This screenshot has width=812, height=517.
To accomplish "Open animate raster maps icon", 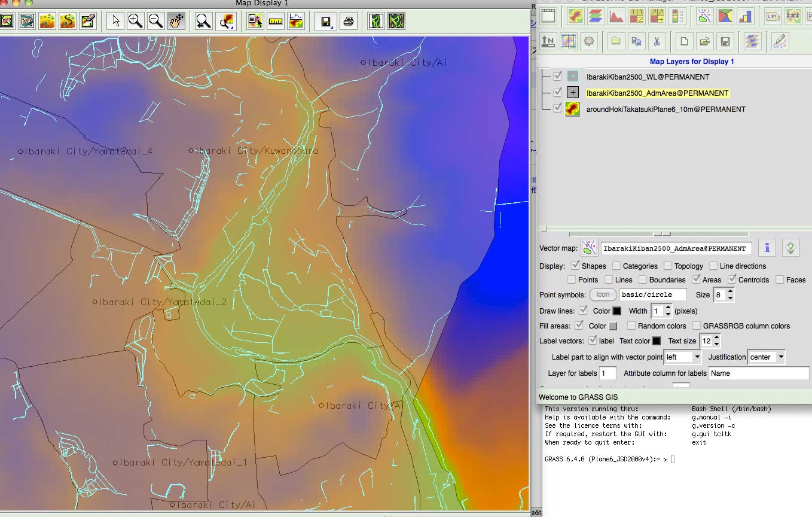I will (x=752, y=41).
